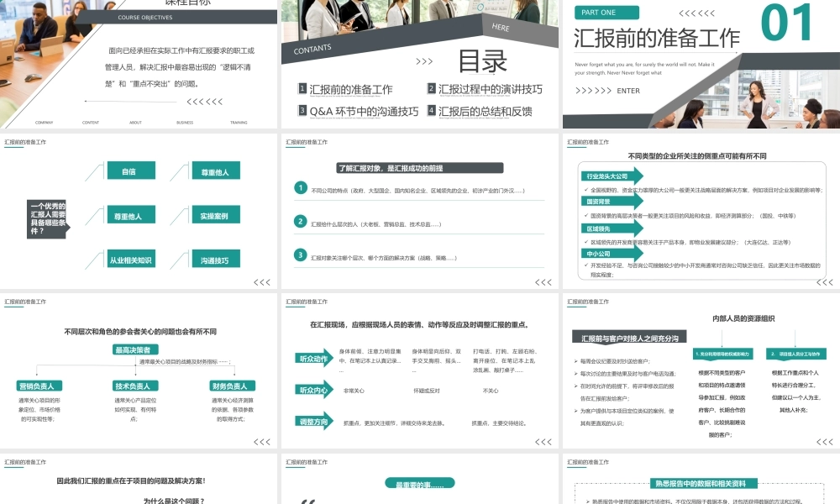
Task: Click the 为什么是这个问题？ text
Action: click(174, 501)
